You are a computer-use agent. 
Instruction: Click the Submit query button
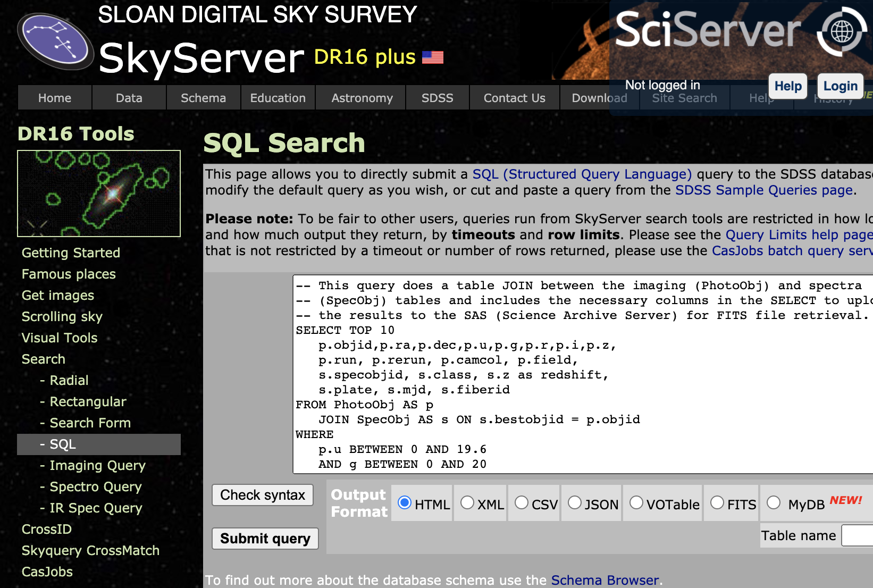pyautogui.click(x=265, y=539)
